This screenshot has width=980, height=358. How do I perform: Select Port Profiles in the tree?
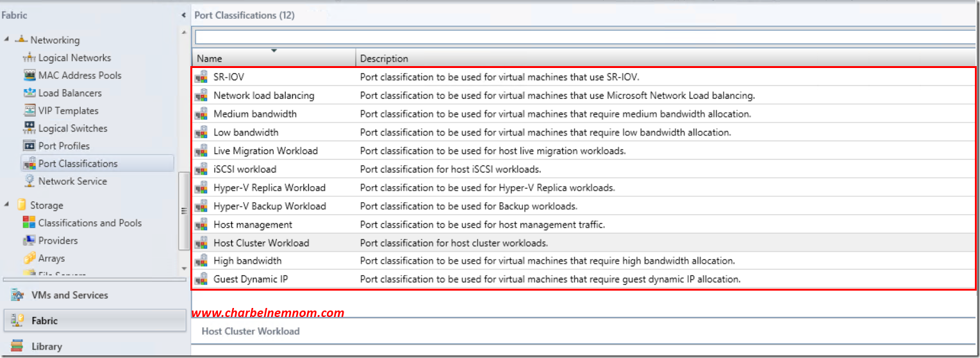pos(64,146)
